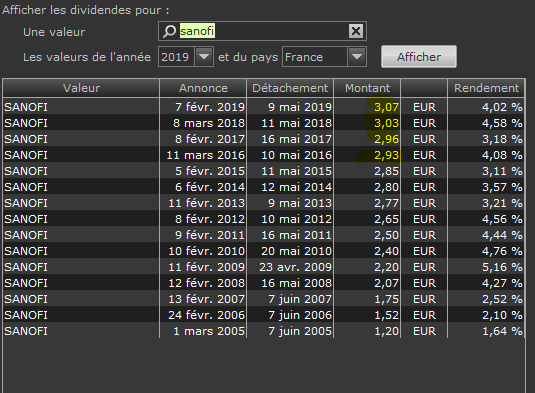Sort by Valeur column header
Viewport: 535px width, 393px height.
click(81, 88)
